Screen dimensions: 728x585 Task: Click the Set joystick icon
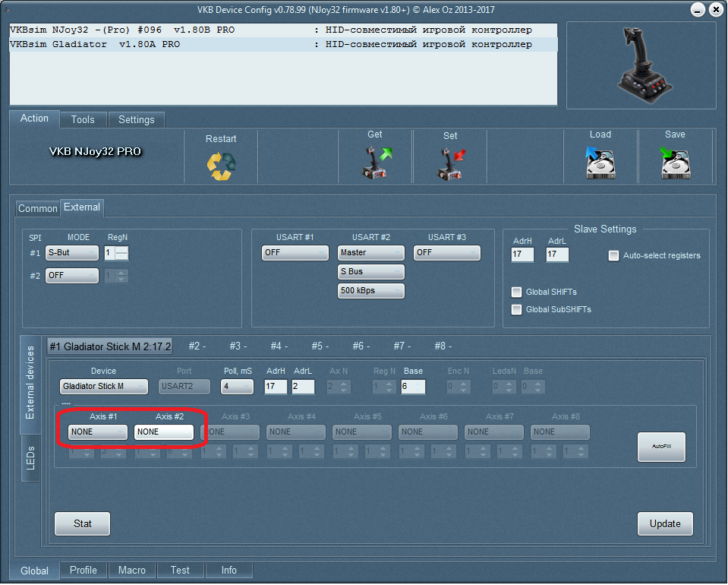pos(450,163)
